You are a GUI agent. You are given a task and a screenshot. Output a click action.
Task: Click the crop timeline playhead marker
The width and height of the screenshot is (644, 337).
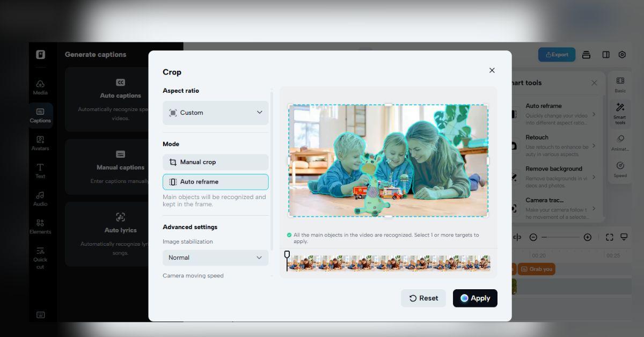tap(287, 254)
